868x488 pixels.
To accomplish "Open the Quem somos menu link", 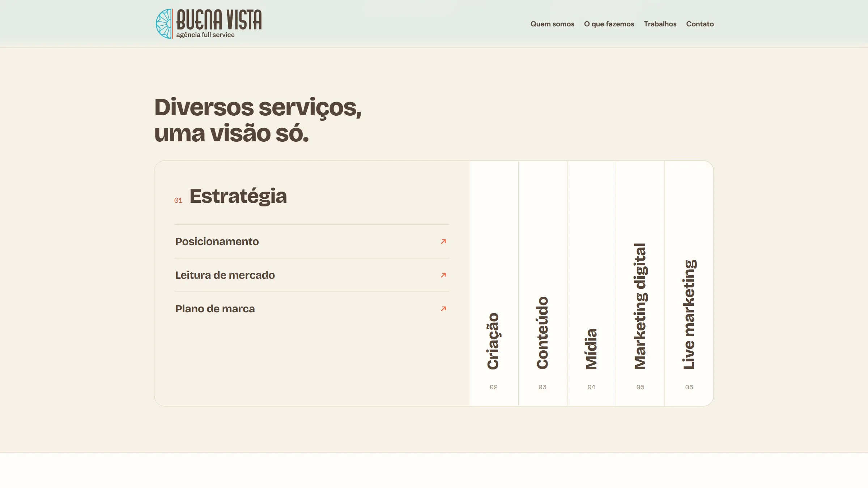I will pos(552,24).
